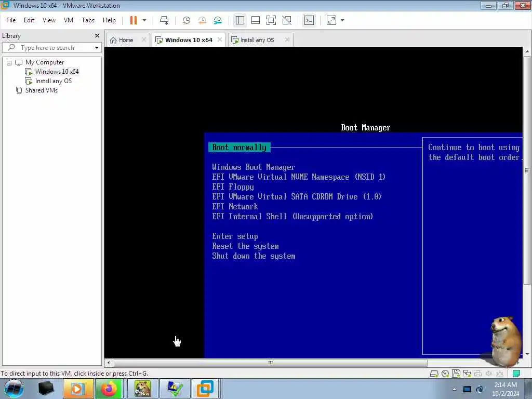Screen dimensions: 532x399
Task: Open the Windows Start menu
Action: pyautogui.click(x=14, y=389)
